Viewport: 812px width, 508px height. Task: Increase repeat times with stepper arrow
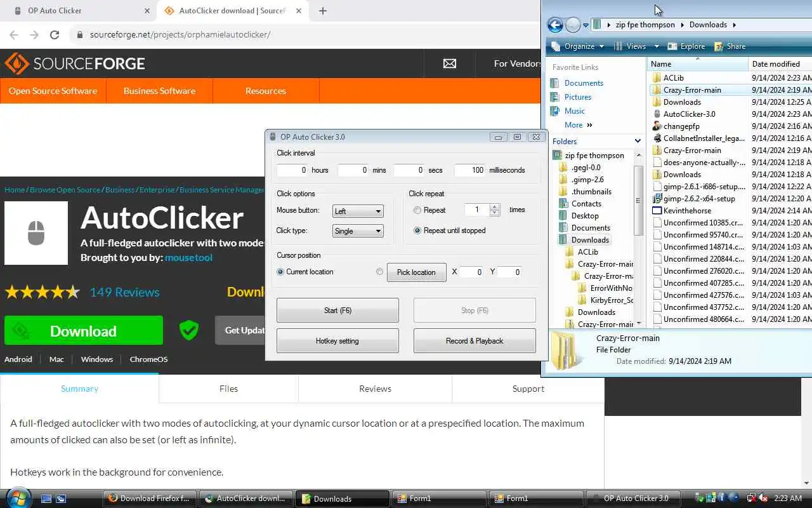coord(495,206)
